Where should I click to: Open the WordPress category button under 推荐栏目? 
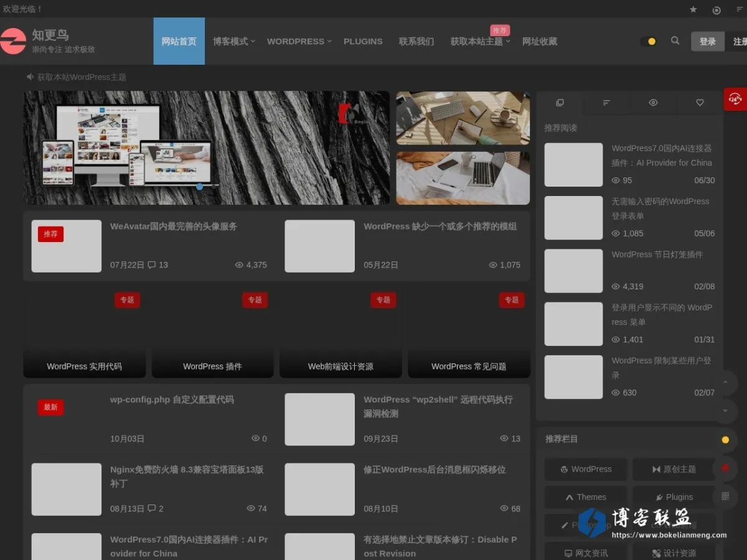click(x=586, y=469)
